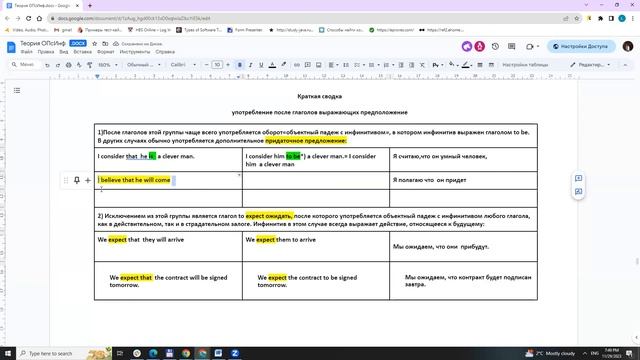Click the plus icon to add table row
This screenshot has height=360, width=640.
pyautogui.click(x=88, y=180)
